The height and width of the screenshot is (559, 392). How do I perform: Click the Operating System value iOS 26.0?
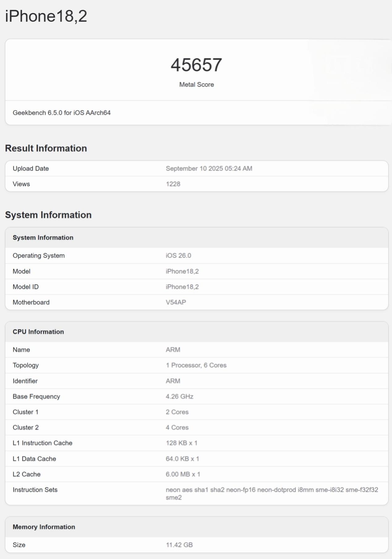click(178, 256)
